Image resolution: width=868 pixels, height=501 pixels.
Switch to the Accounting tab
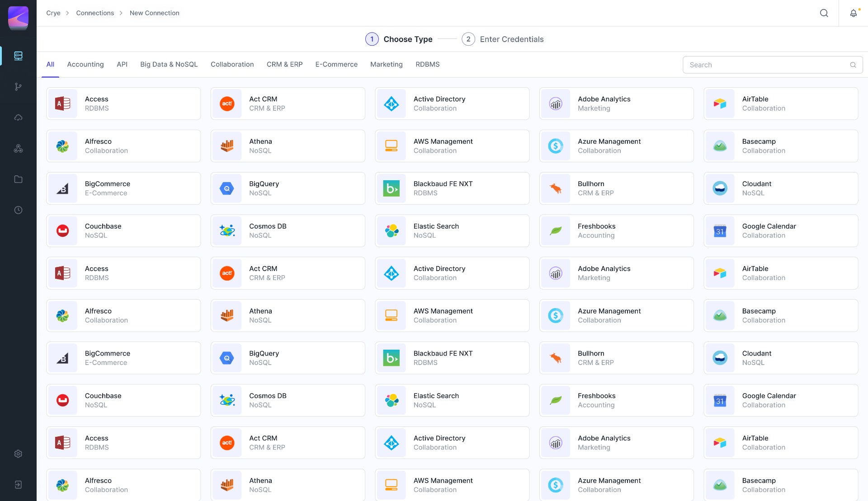[x=85, y=64]
